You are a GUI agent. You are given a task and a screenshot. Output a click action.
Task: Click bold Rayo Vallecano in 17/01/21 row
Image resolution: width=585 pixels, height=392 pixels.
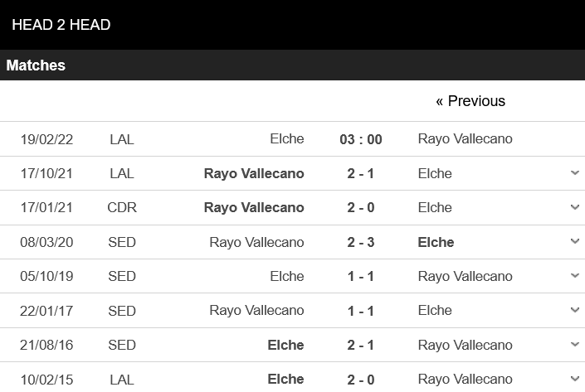[x=254, y=207]
